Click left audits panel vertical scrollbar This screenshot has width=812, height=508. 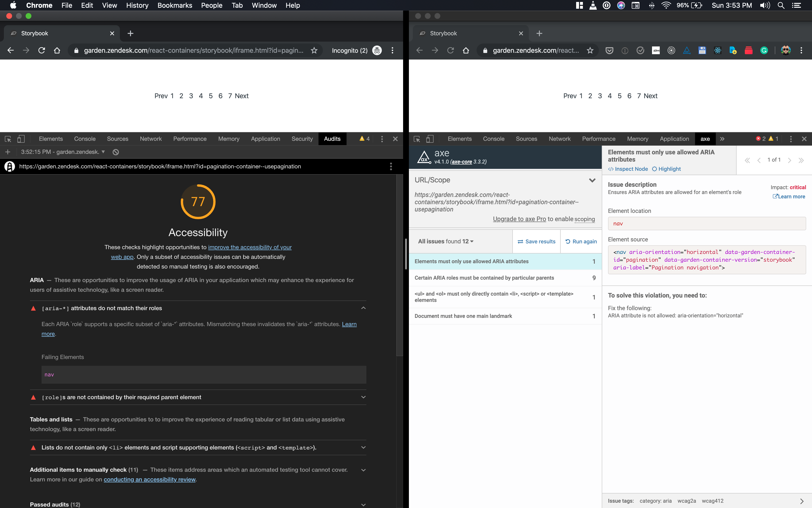399,265
